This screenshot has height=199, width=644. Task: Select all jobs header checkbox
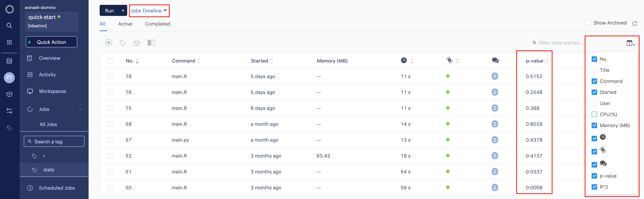[110, 61]
